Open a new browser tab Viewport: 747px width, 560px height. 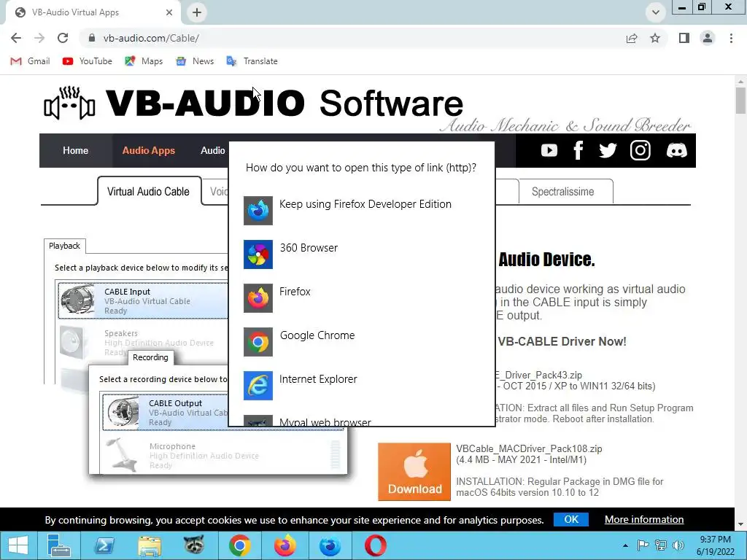[197, 12]
